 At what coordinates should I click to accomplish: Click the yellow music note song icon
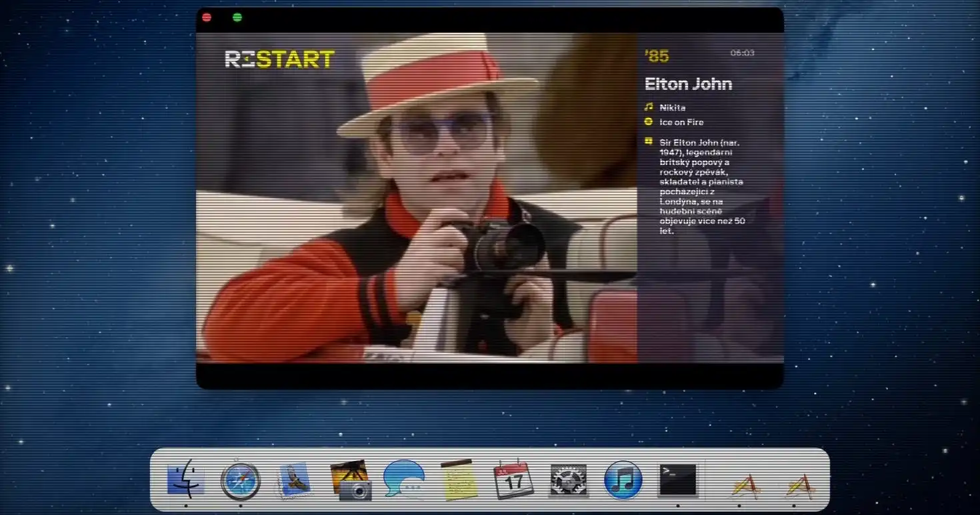(x=649, y=107)
